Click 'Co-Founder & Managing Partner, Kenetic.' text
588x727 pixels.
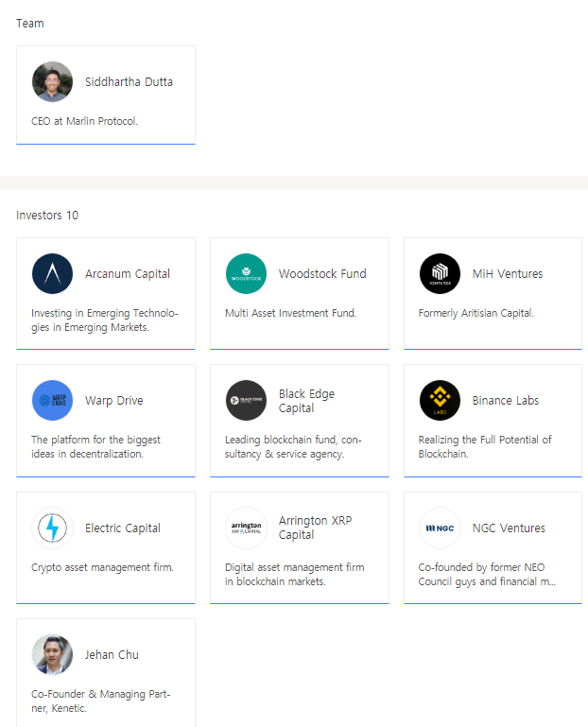tap(101, 701)
